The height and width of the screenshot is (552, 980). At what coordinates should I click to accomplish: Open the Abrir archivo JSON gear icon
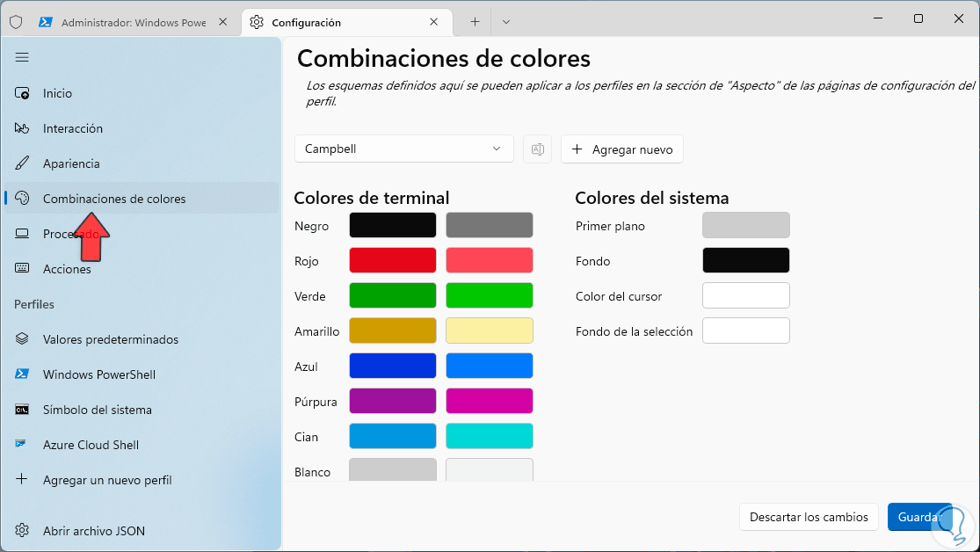click(x=23, y=531)
